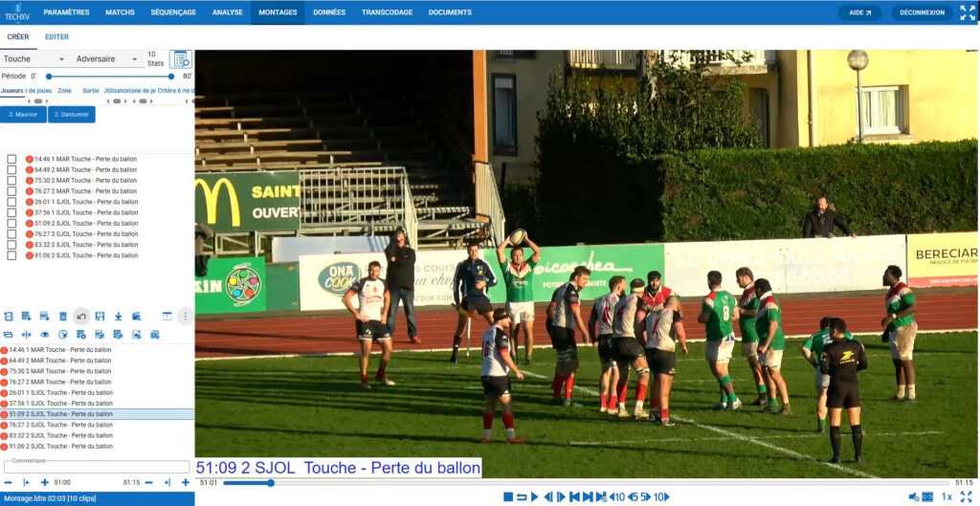Screen dimensions: 980x506
Task: Expand the Adversaire team dropdown
Action: tap(107, 58)
